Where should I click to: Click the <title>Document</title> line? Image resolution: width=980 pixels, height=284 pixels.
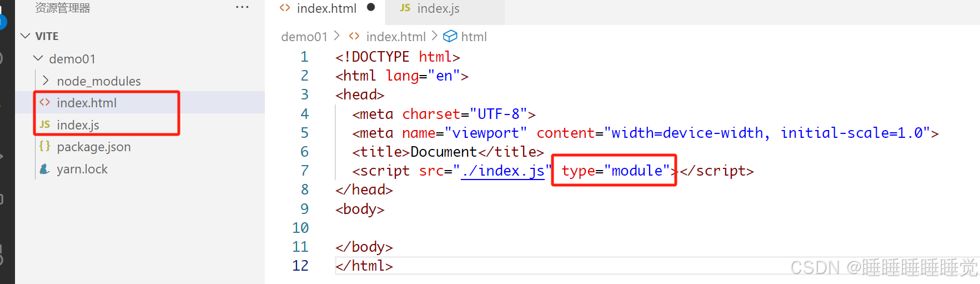point(448,152)
